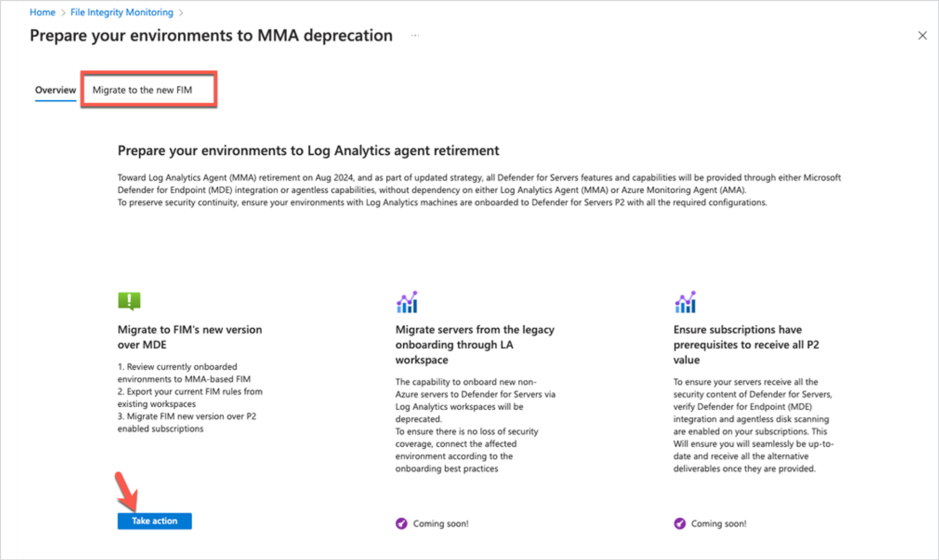Click rocket icon under Ensure subscriptions card
Viewport: 939px width, 560px height.
pyautogui.click(x=680, y=523)
